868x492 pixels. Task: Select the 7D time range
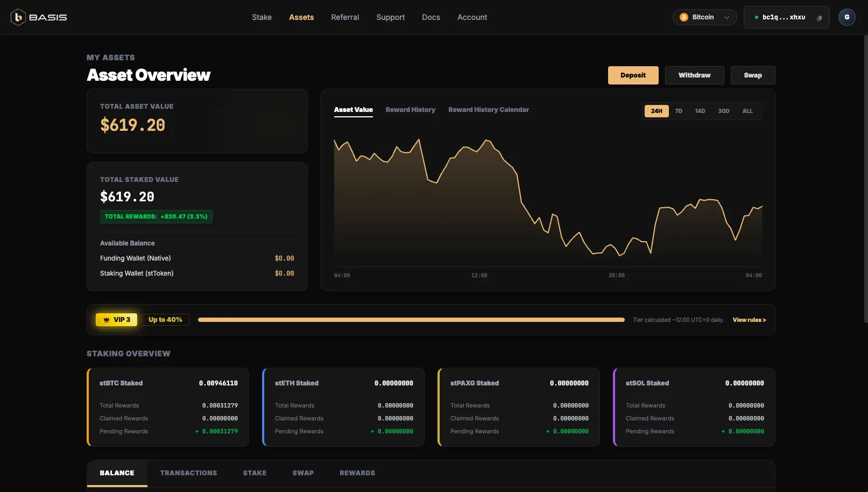679,111
